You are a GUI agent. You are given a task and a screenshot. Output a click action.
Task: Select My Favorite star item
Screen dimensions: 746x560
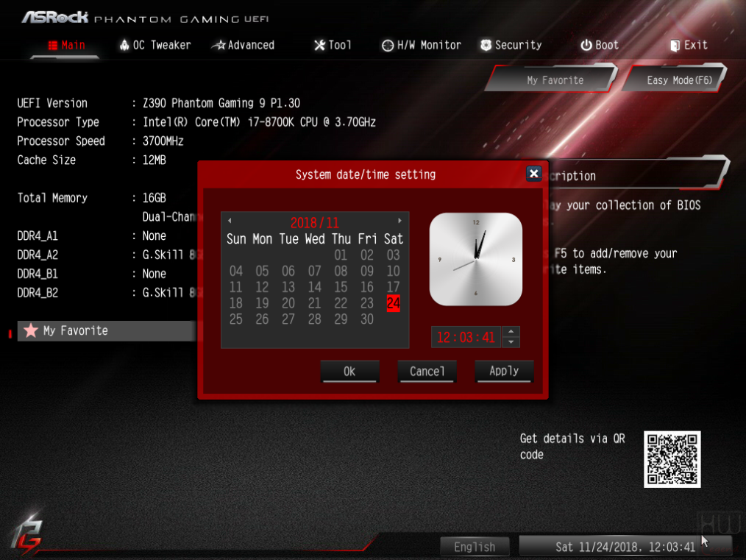coord(107,330)
